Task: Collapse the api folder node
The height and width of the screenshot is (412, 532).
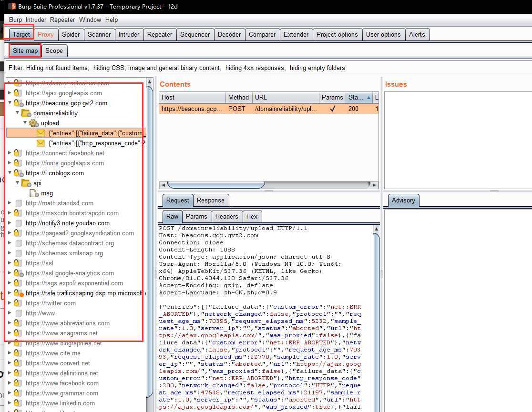Action: point(17,182)
